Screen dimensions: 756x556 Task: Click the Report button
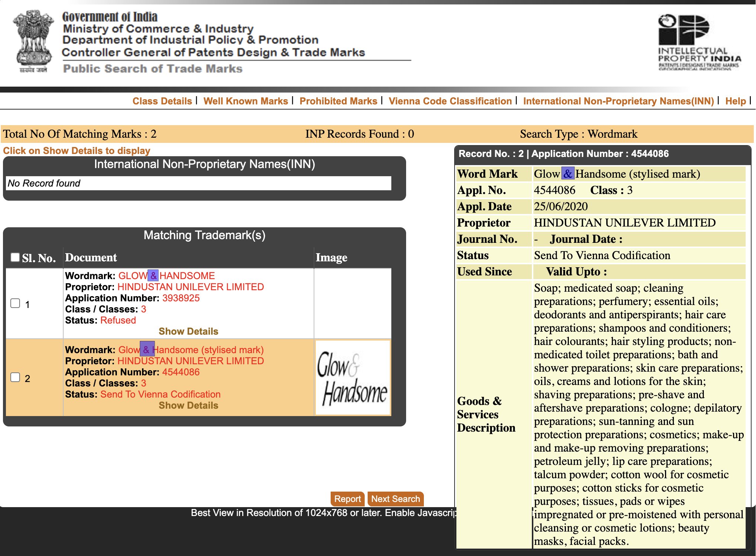tap(347, 499)
